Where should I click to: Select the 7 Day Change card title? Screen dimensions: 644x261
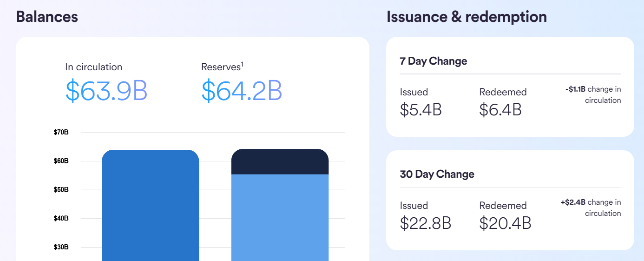tap(433, 61)
